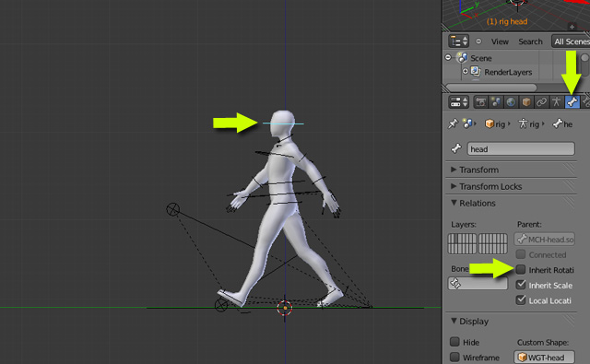Viewport: 590px width, 364px height.
Task: Expand the Transform panel
Action: pos(478,170)
